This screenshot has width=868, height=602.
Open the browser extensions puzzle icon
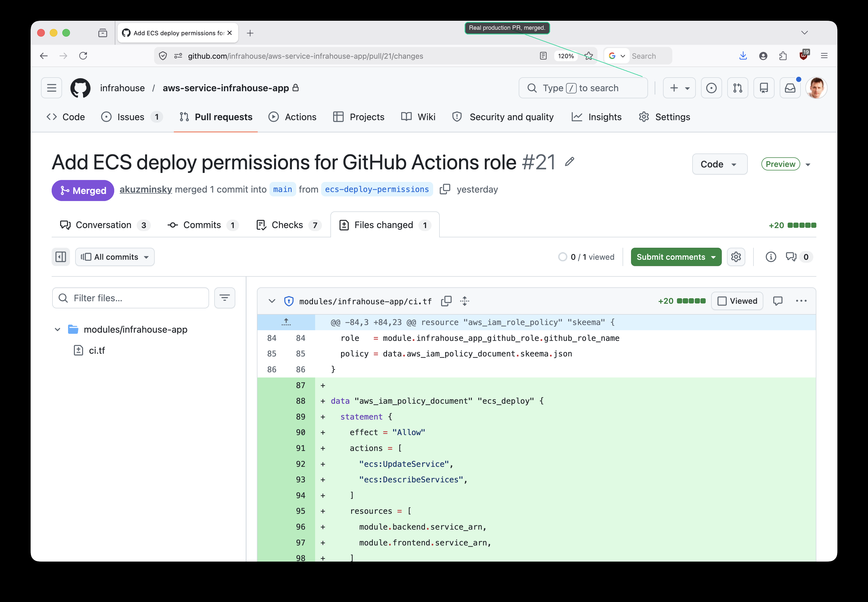(783, 56)
